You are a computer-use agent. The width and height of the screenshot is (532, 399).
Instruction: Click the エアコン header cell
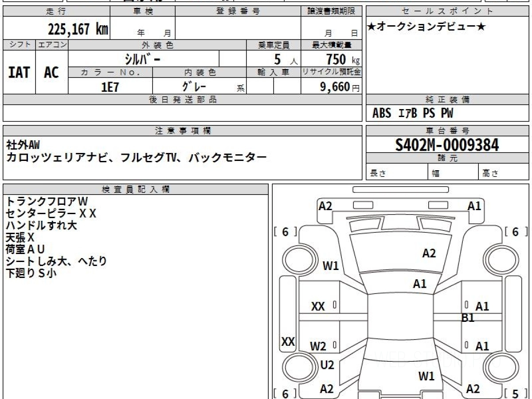pyautogui.click(x=52, y=45)
